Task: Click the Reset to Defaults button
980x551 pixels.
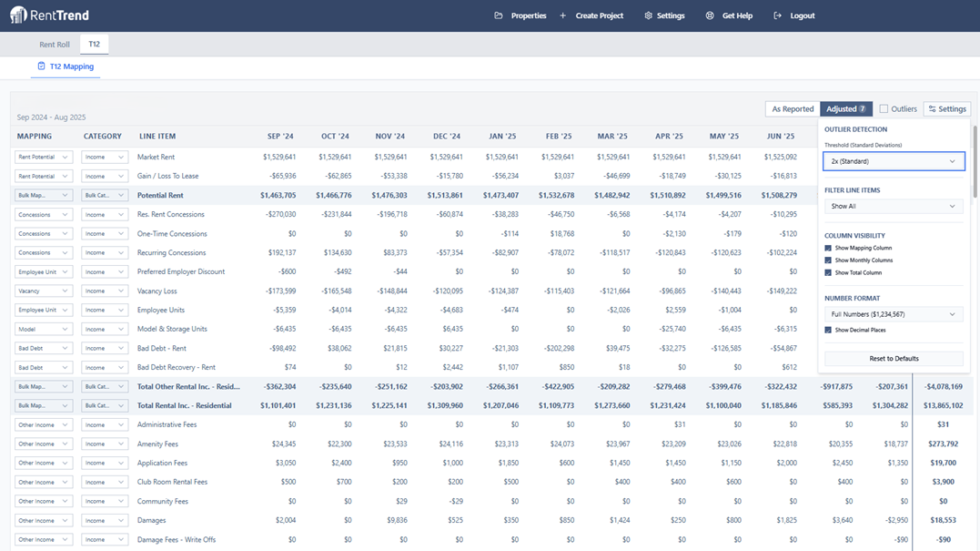Action: 894,357
